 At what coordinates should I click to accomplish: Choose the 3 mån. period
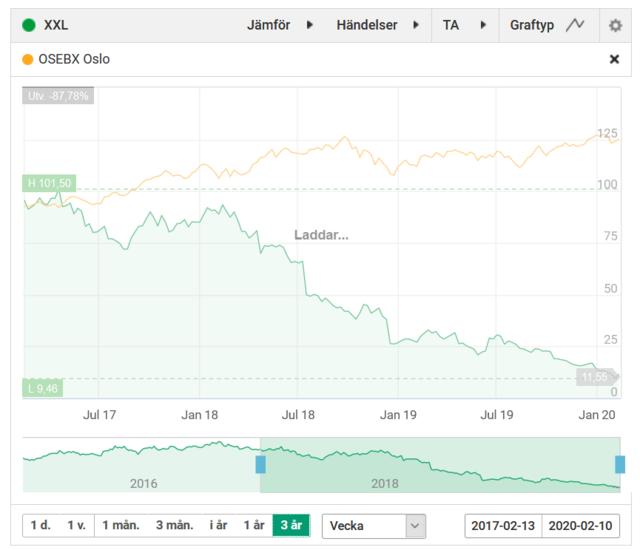(174, 525)
